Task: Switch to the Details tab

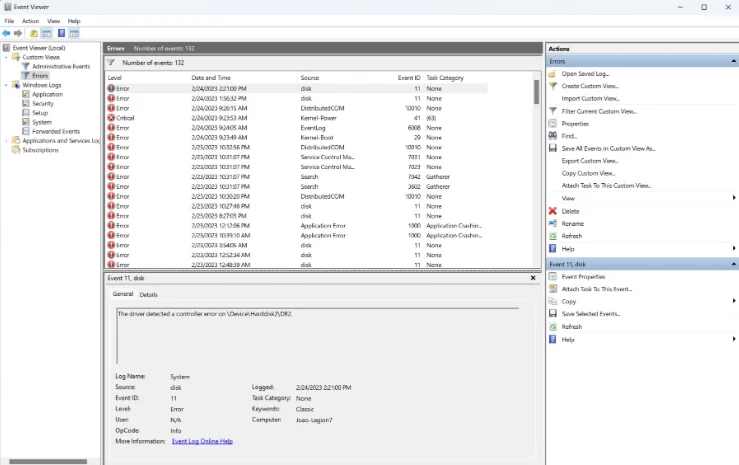Action: click(148, 295)
